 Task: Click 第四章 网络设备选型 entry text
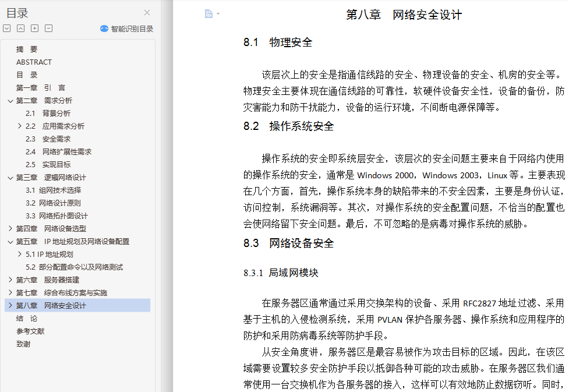[51, 229]
